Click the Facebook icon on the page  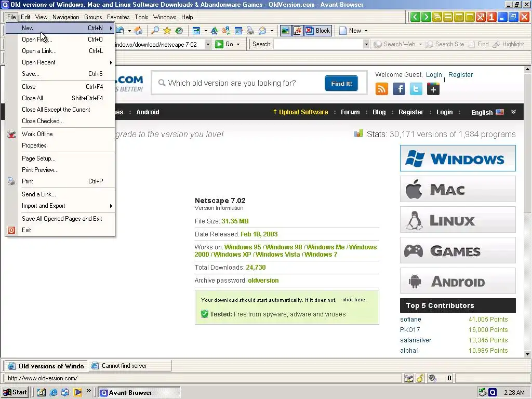399,89
